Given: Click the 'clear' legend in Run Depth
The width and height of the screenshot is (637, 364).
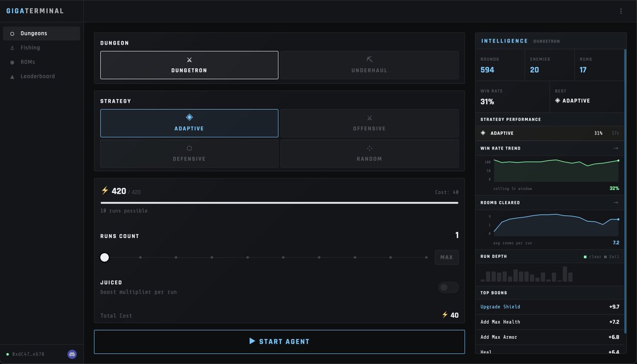Looking at the screenshot, I should (x=592, y=257).
